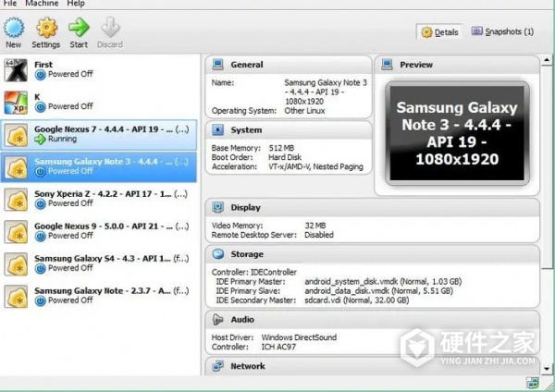Open the Help menu
Screen dimensions: 555x392
(75, 4)
